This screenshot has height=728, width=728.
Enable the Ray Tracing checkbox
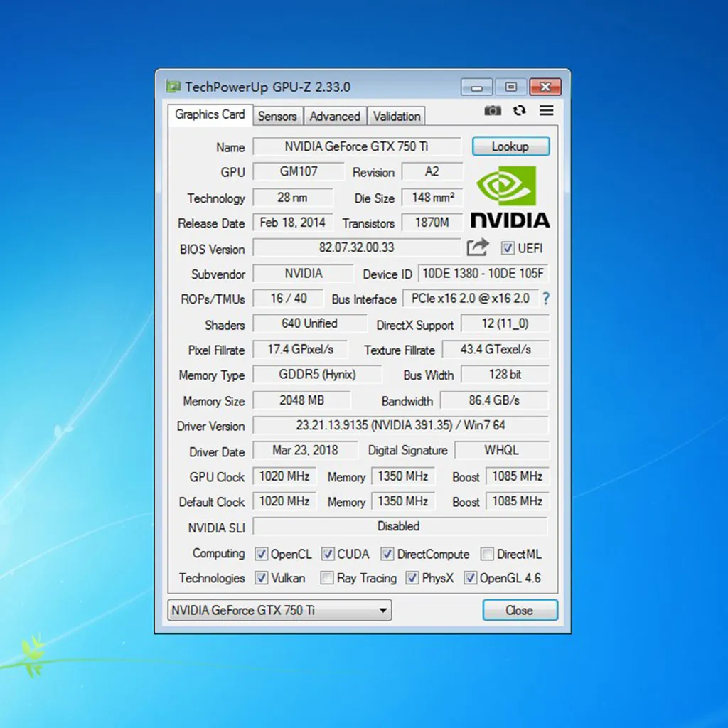point(327,578)
